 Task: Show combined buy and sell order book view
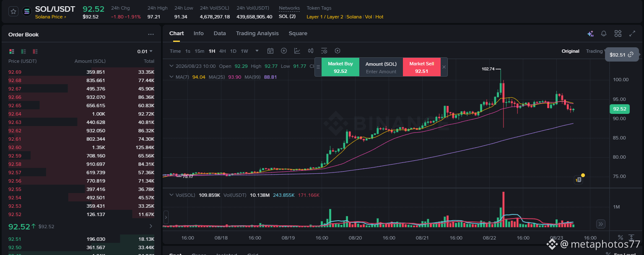coord(12,52)
